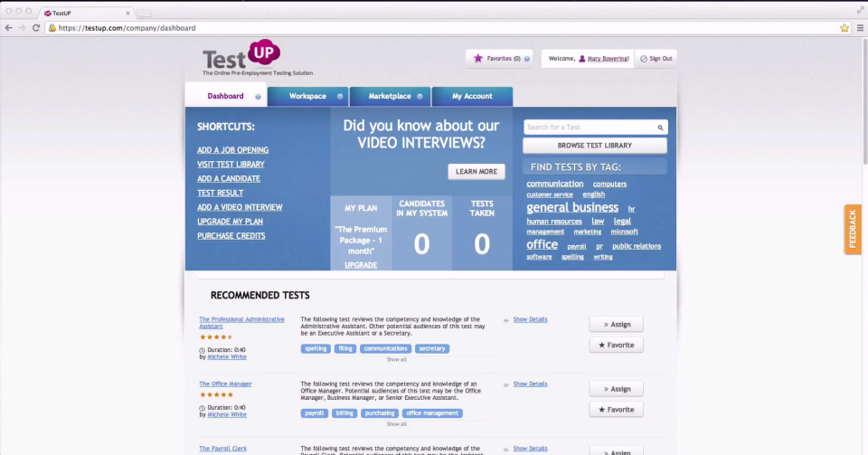Click Purchase Credits shortcut
This screenshot has width=868, height=455.
pos(231,236)
